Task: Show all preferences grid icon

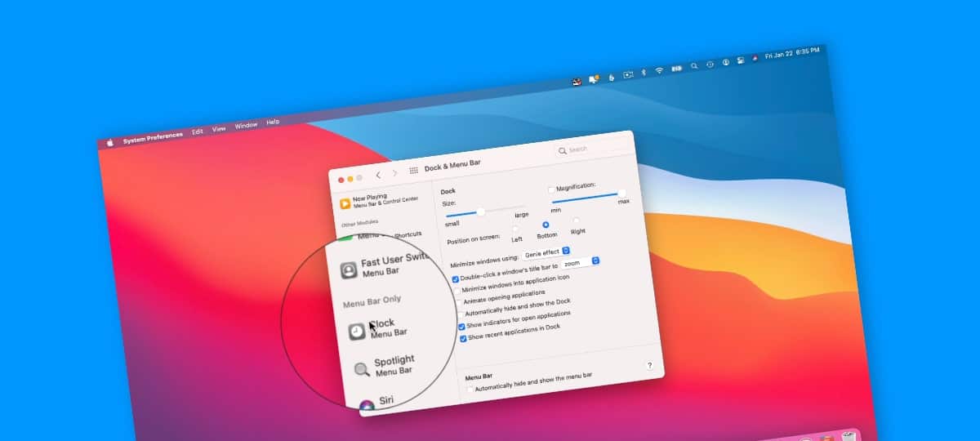Action: (x=413, y=171)
